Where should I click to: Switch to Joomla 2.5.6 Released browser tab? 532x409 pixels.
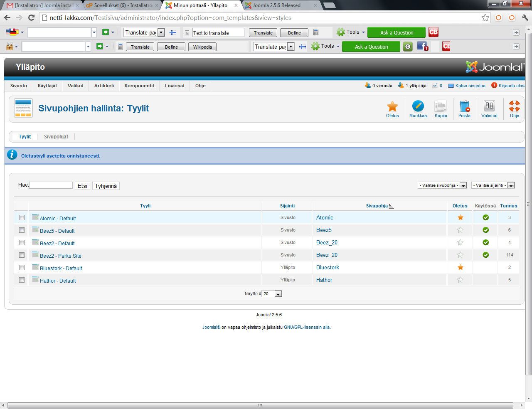(x=281, y=5)
